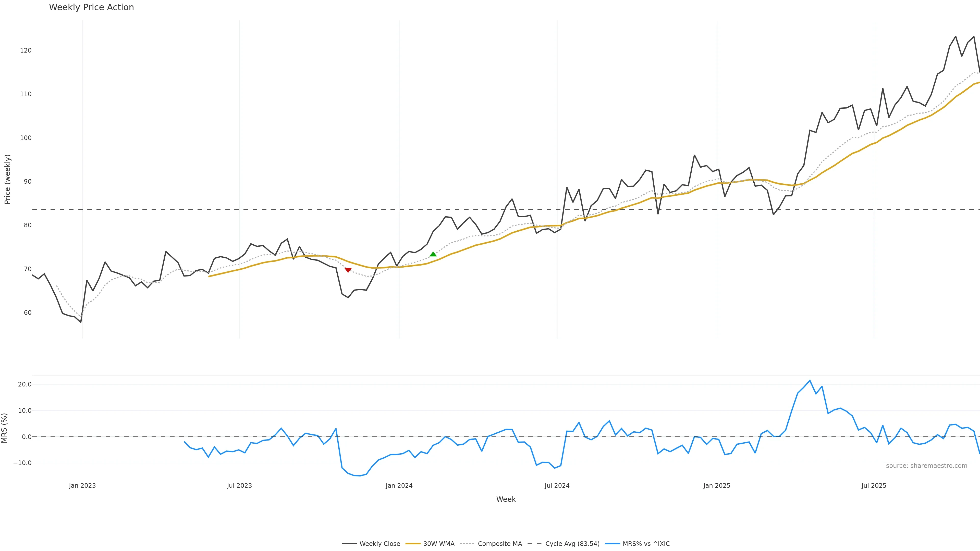
Task: Toggle the Weekly Close series label in legend
Action: point(380,544)
